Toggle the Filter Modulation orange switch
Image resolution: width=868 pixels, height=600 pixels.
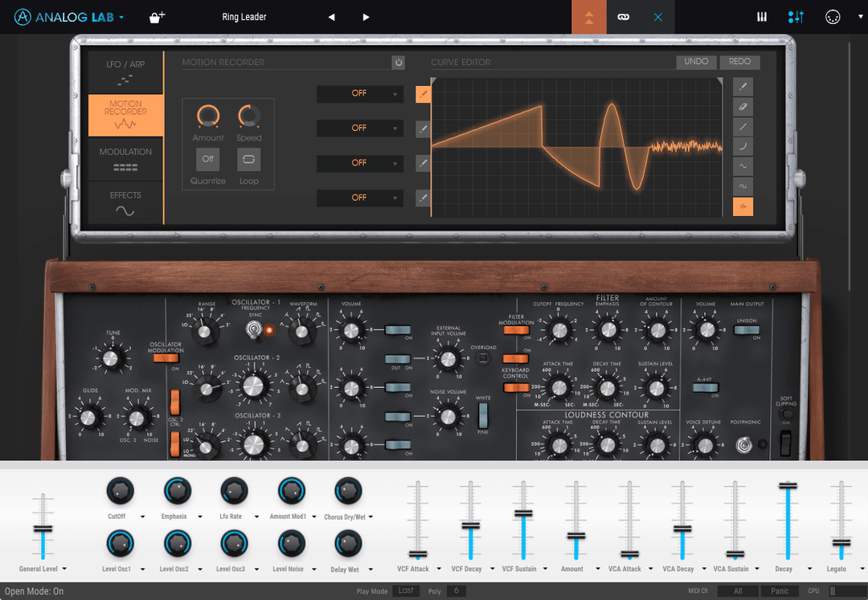(516, 330)
